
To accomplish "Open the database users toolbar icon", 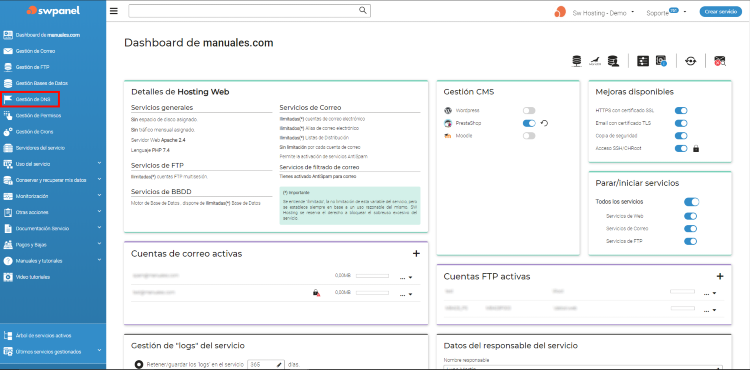I will [613, 61].
